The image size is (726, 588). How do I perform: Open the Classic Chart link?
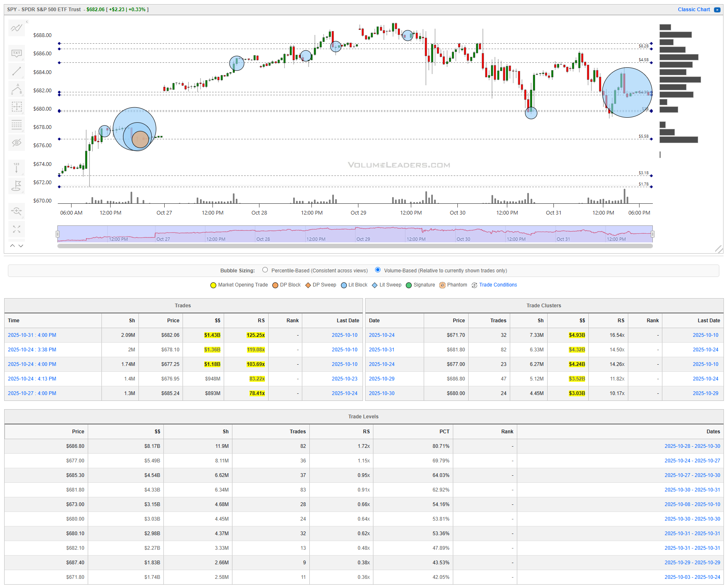[694, 10]
